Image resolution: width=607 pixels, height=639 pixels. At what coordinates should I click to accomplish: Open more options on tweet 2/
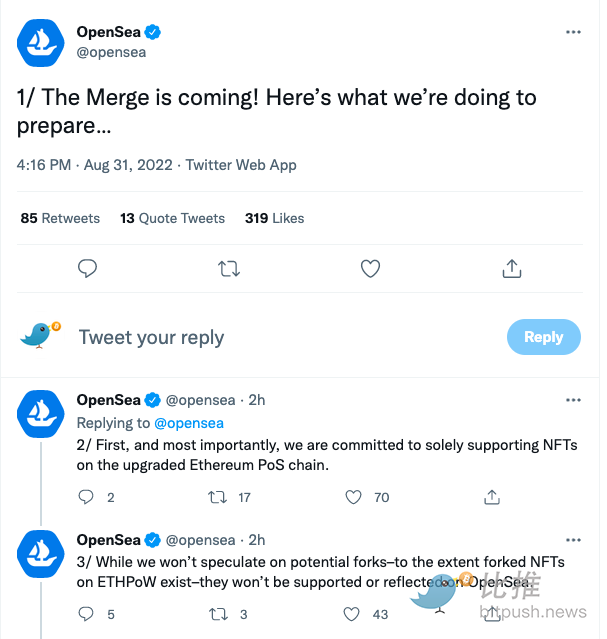(x=573, y=400)
